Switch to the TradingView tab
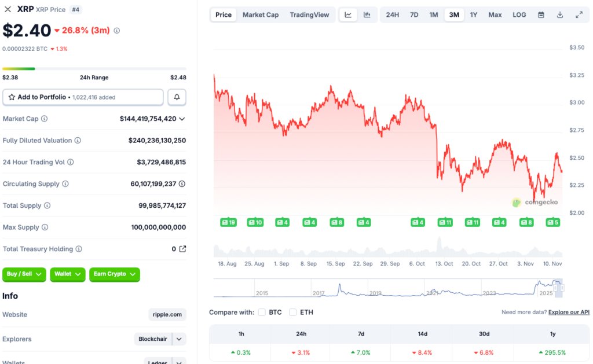 (309, 14)
